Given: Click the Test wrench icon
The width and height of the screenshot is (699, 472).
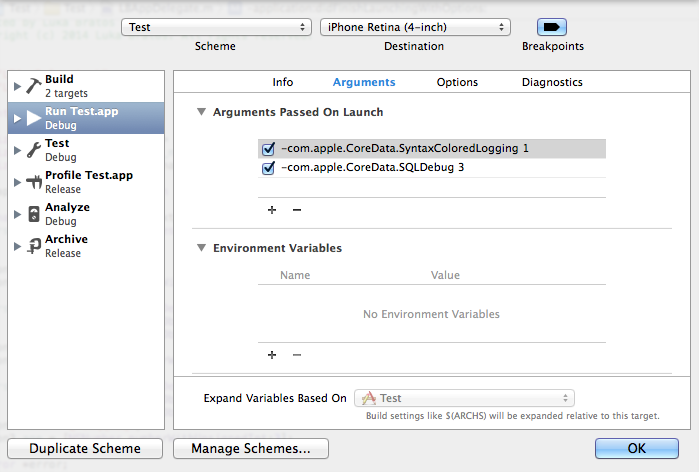Looking at the screenshot, I should 33,150.
